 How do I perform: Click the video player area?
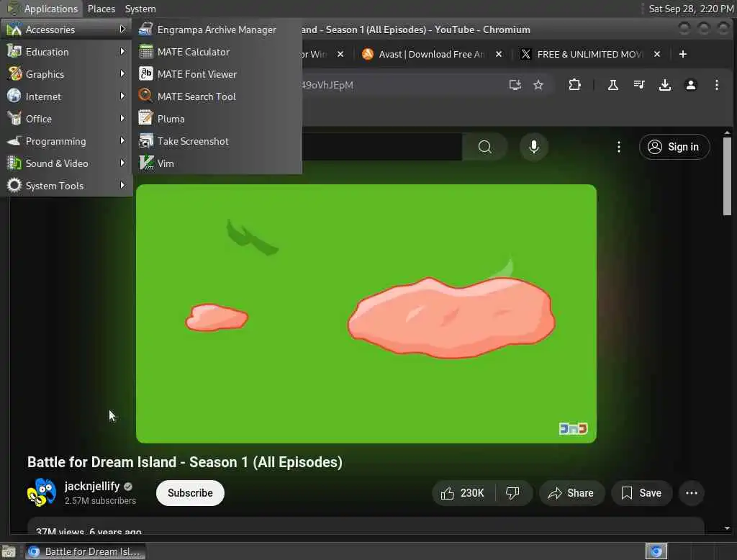click(366, 314)
